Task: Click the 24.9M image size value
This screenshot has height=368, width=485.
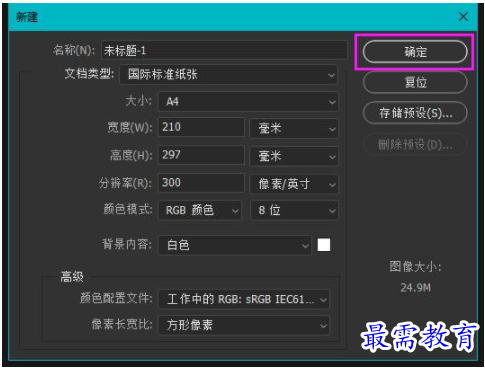Action: coord(415,288)
